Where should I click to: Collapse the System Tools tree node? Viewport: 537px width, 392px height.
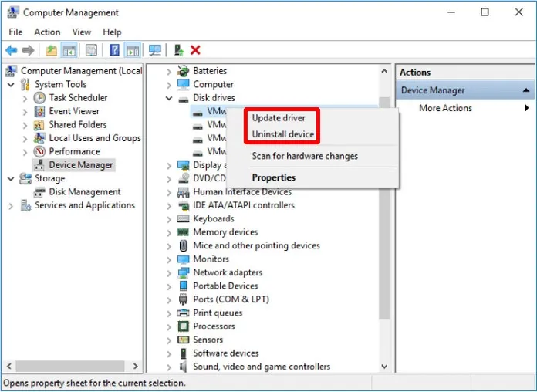11,84
